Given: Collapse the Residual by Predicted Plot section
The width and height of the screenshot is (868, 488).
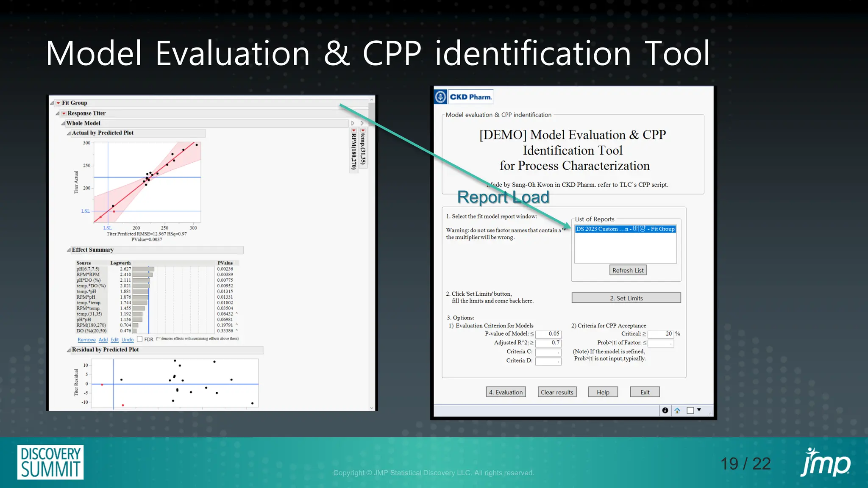Looking at the screenshot, I should click(x=69, y=350).
